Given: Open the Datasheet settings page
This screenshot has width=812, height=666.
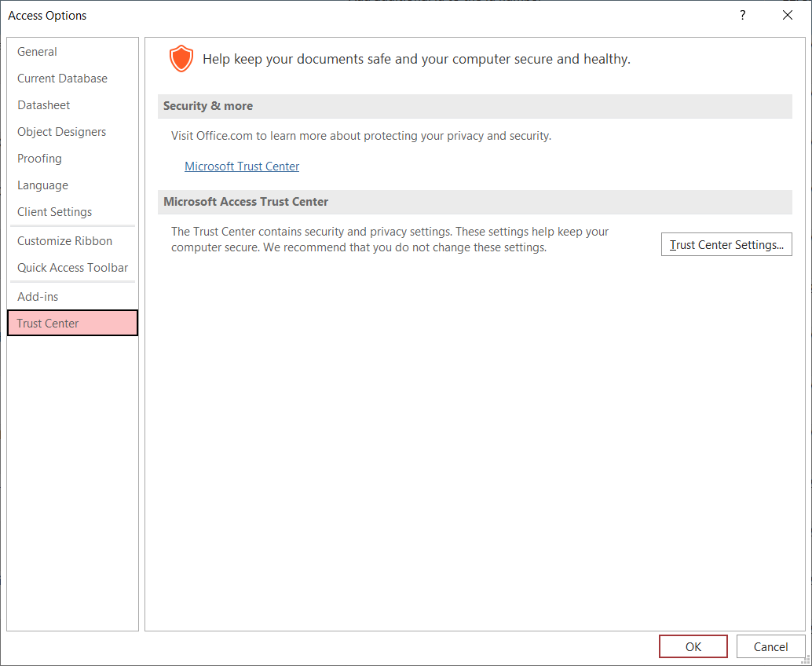Looking at the screenshot, I should point(44,105).
